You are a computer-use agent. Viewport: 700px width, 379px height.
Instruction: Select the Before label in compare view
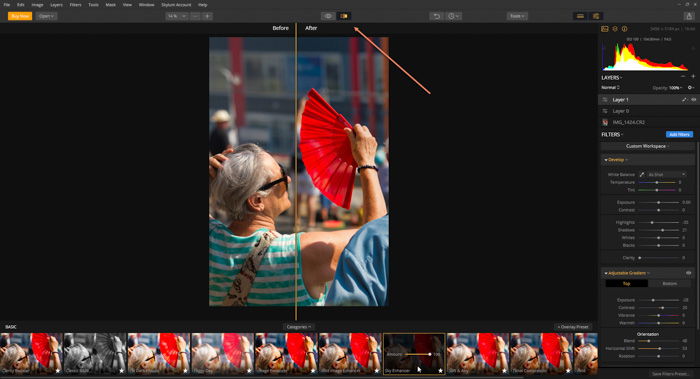(x=280, y=28)
